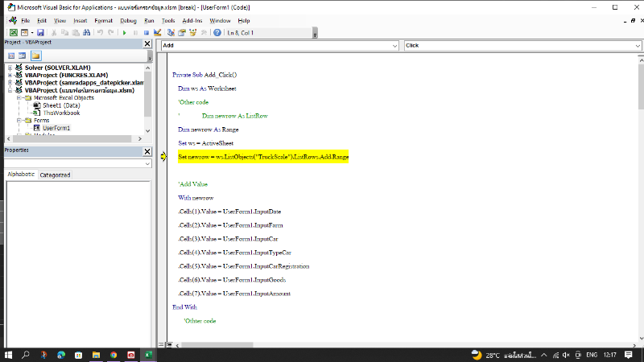The height and width of the screenshot is (362, 644).
Task: Click the Project Explorer toolbar icon
Action: tap(171, 33)
